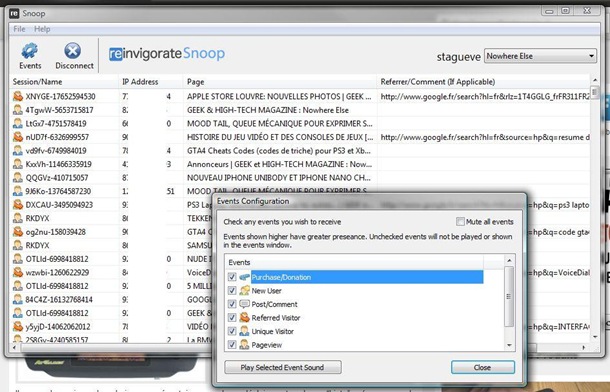Uncheck the Unique Visitor event checkbox
Viewport: 610px width, 392px height.
[x=232, y=331]
